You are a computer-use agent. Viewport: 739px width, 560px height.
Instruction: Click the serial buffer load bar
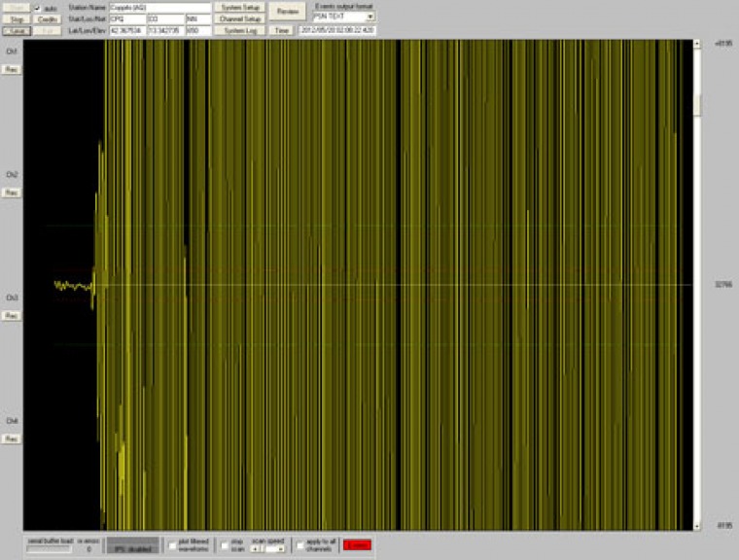tap(50, 549)
